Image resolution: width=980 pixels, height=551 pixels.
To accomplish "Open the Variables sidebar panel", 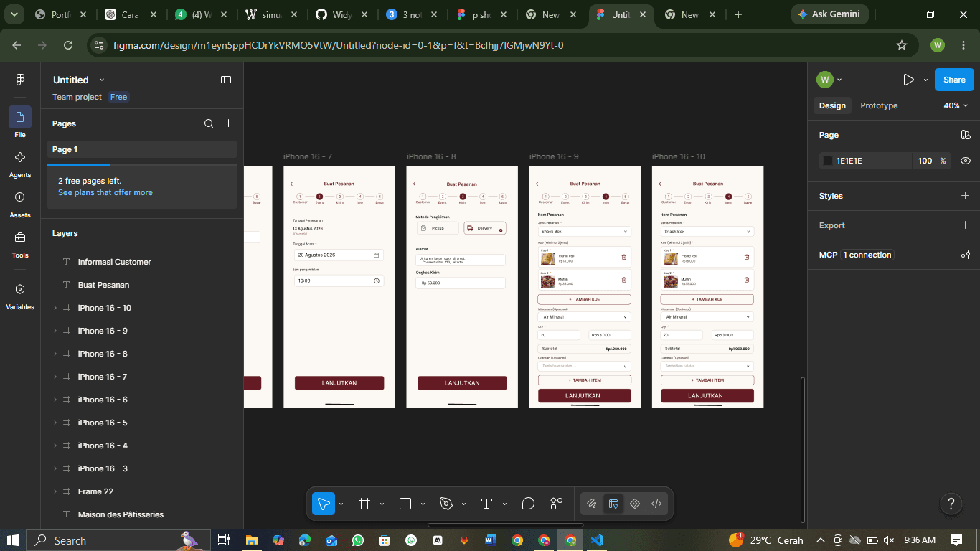I will 20,289.
